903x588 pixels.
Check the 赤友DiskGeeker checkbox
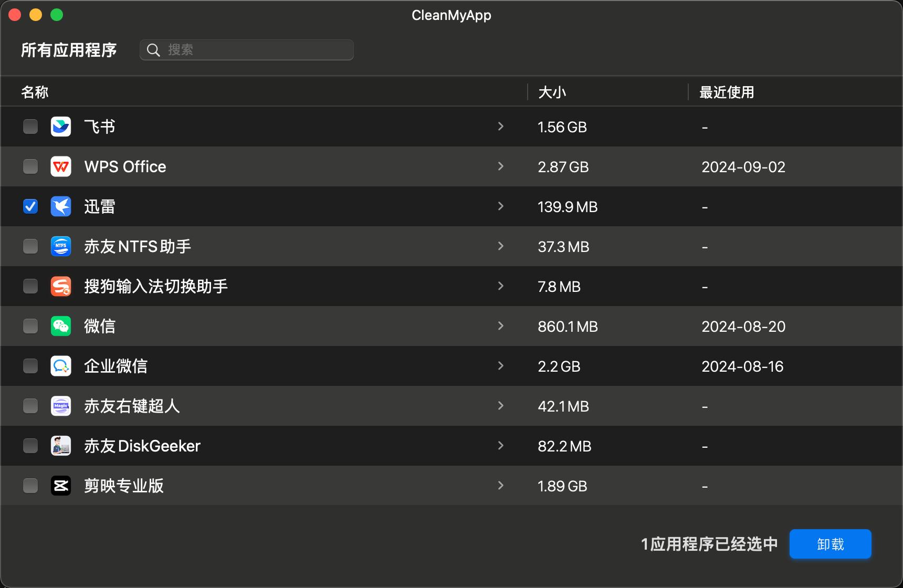(30, 446)
